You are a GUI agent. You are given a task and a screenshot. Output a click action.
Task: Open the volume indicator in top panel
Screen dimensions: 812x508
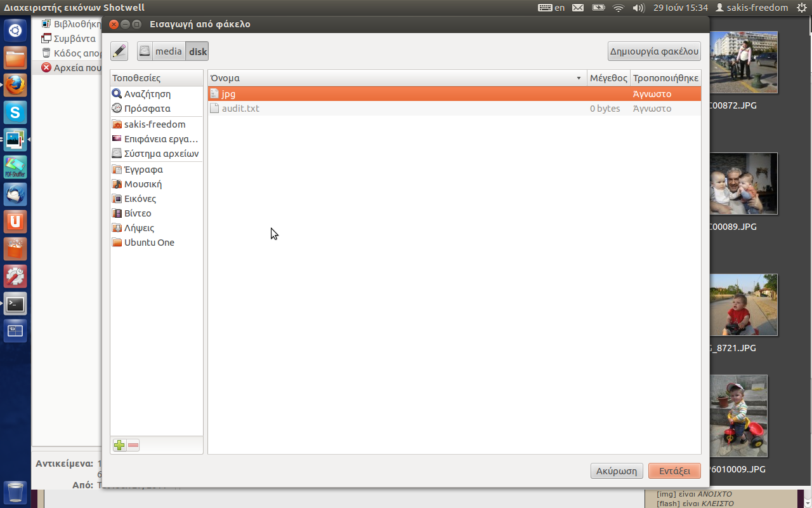pyautogui.click(x=639, y=8)
